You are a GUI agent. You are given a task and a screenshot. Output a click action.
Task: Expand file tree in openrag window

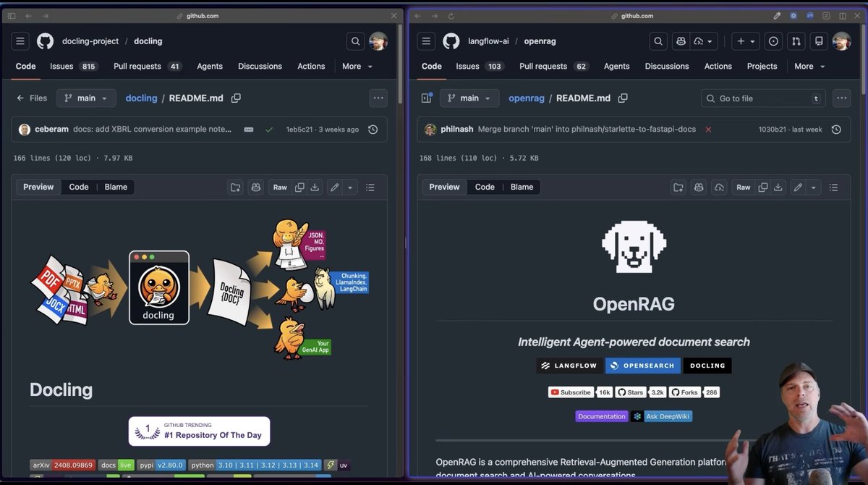(x=426, y=98)
